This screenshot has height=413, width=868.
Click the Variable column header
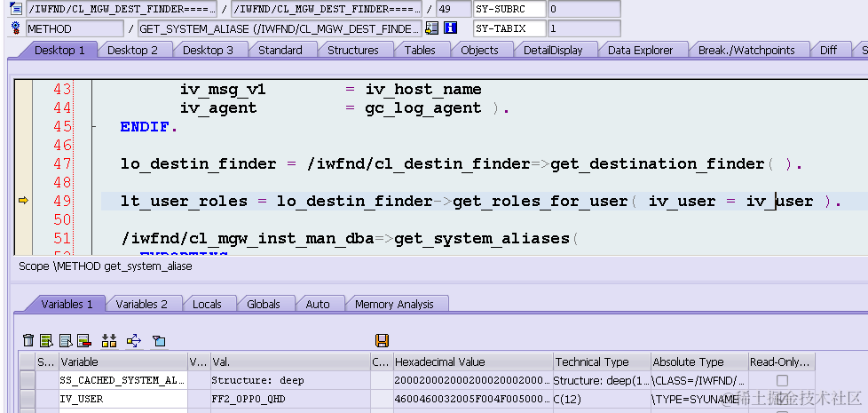123,362
